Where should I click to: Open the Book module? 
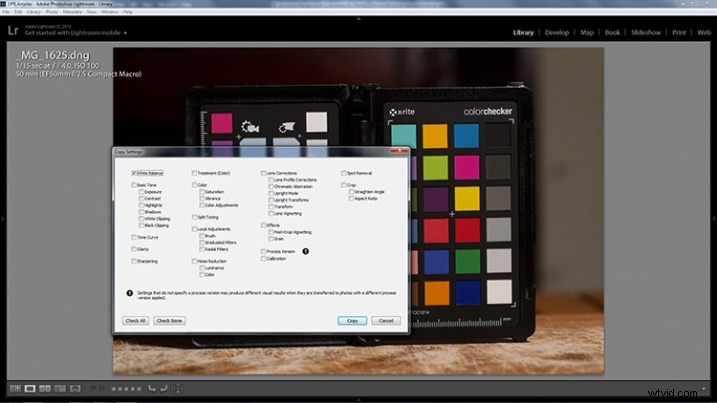coord(612,32)
